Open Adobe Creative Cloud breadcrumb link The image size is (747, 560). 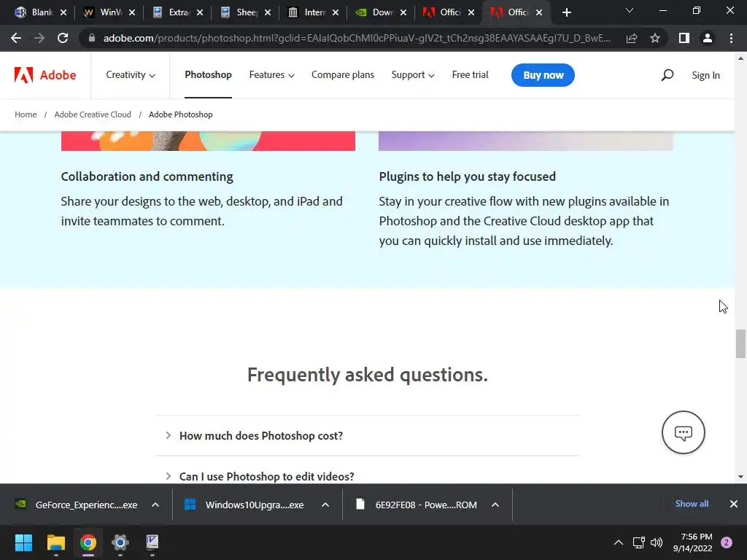point(93,114)
